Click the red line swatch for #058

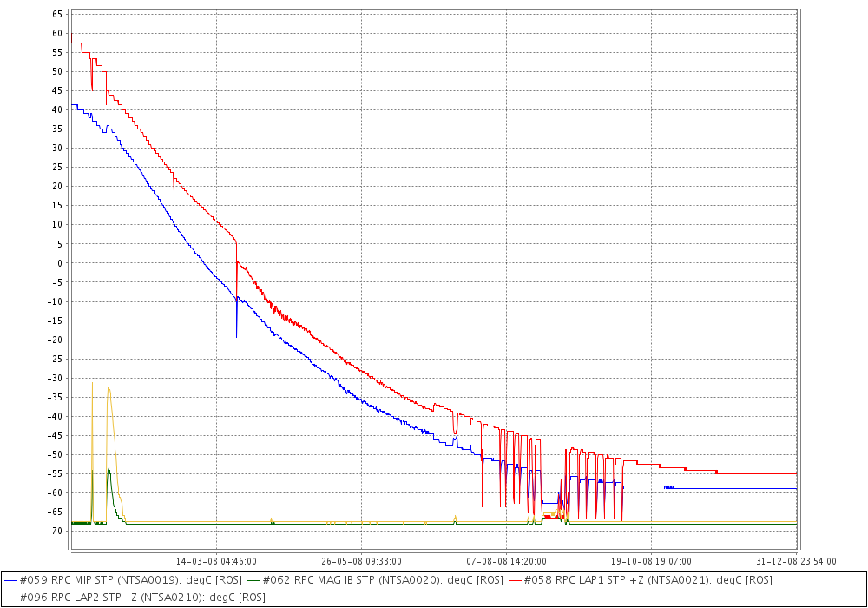coord(515,581)
